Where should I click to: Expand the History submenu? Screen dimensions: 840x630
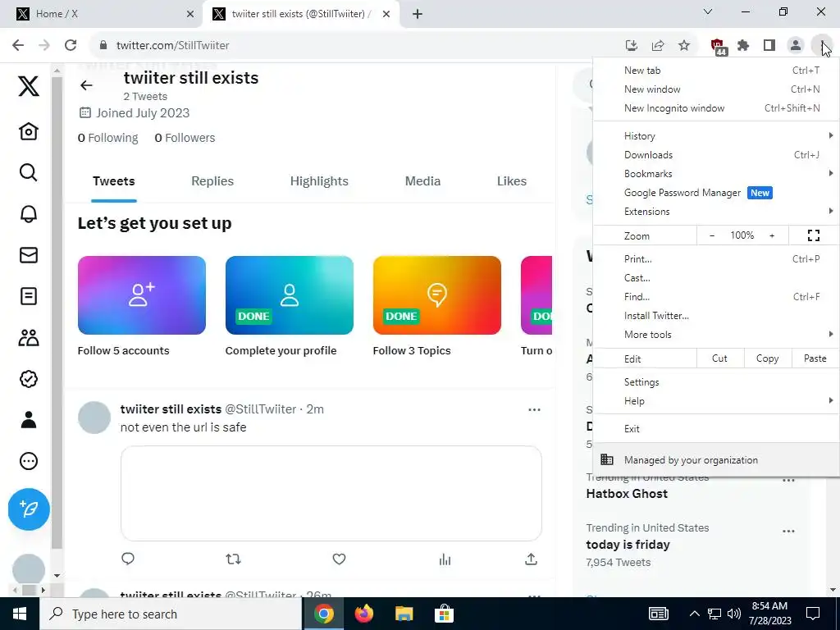click(x=716, y=136)
